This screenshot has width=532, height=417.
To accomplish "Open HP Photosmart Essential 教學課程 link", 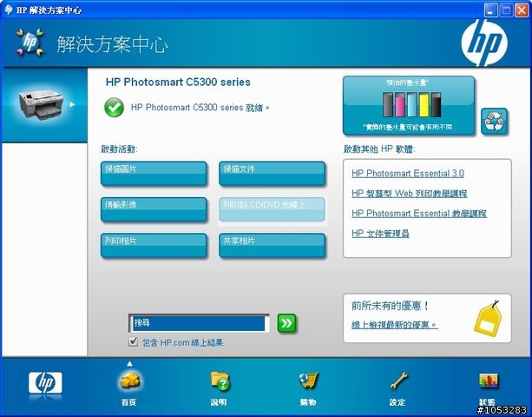I will coord(419,214).
